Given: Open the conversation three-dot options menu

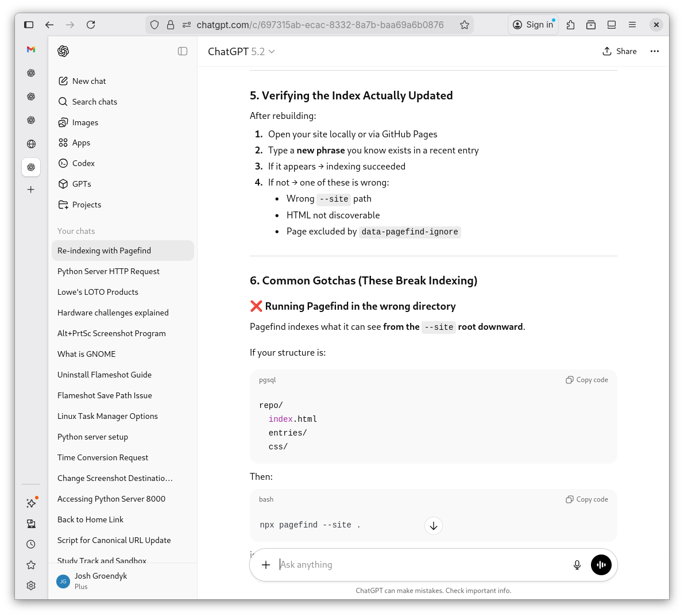Looking at the screenshot, I should [x=655, y=51].
